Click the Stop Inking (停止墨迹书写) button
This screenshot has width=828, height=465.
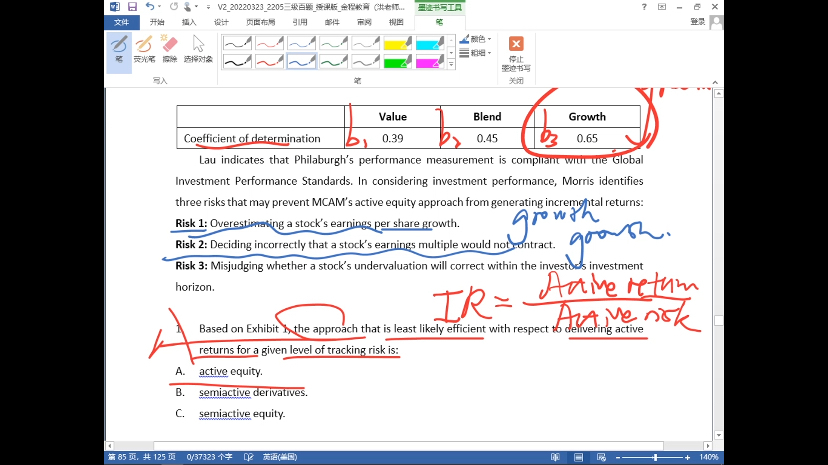point(515,53)
